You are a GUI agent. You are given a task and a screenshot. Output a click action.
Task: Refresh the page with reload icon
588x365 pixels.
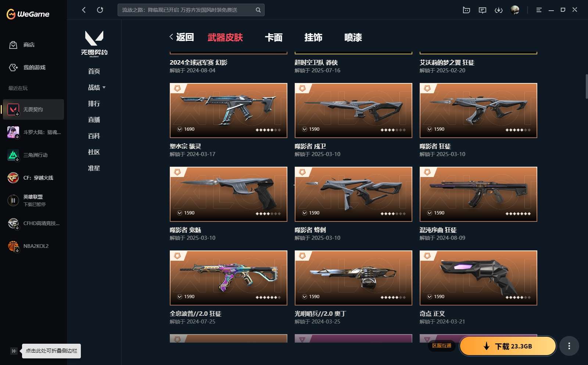(100, 10)
